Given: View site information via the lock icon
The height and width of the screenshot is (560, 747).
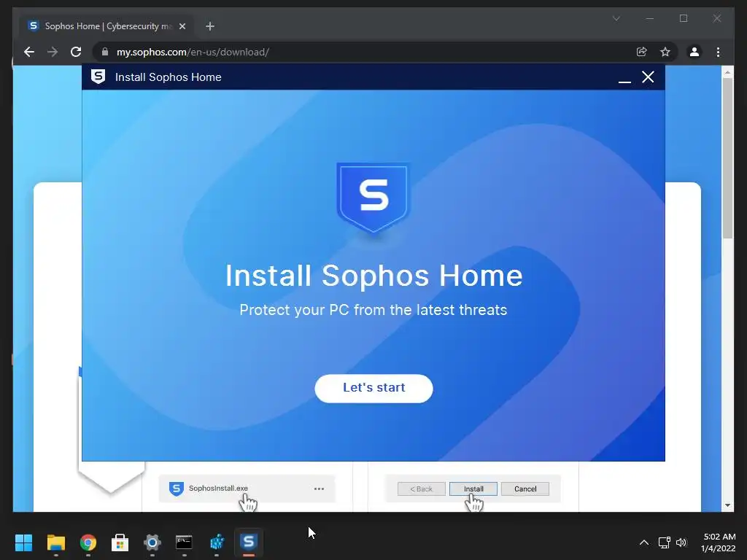Looking at the screenshot, I should coord(105,52).
